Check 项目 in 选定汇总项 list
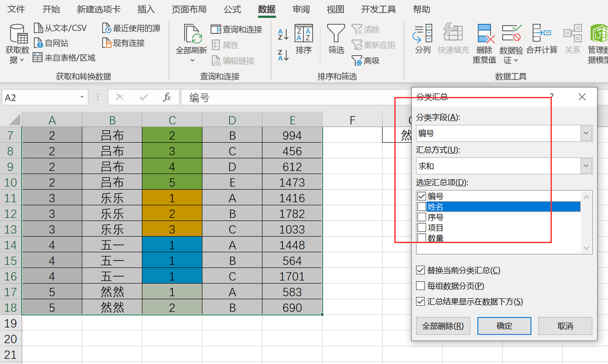 (422, 228)
